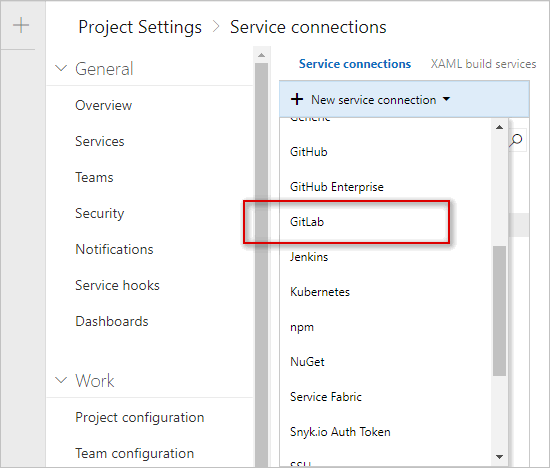This screenshot has width=550, height=468.
Task: Open Project configuration under Work
Action: pos(140,417)
